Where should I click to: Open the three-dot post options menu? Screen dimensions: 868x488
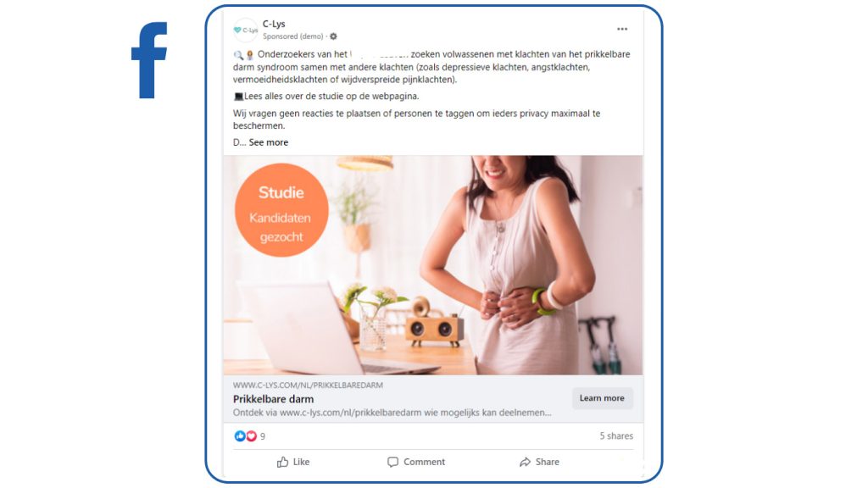click(622, 29)
